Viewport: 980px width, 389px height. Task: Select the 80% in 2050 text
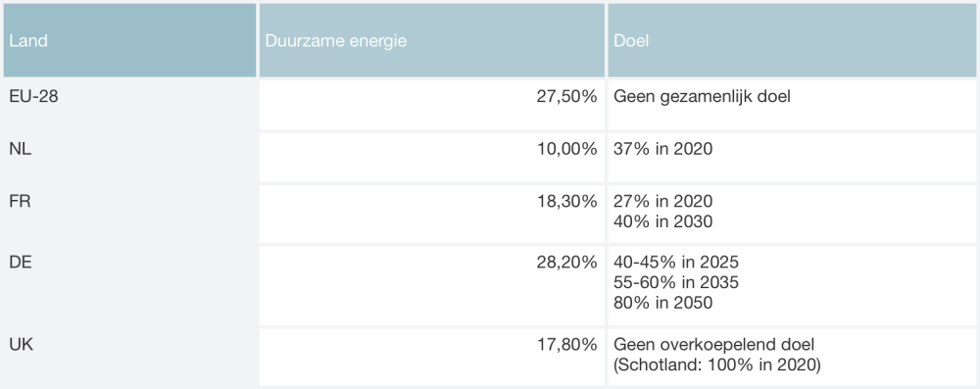point(663,303)
